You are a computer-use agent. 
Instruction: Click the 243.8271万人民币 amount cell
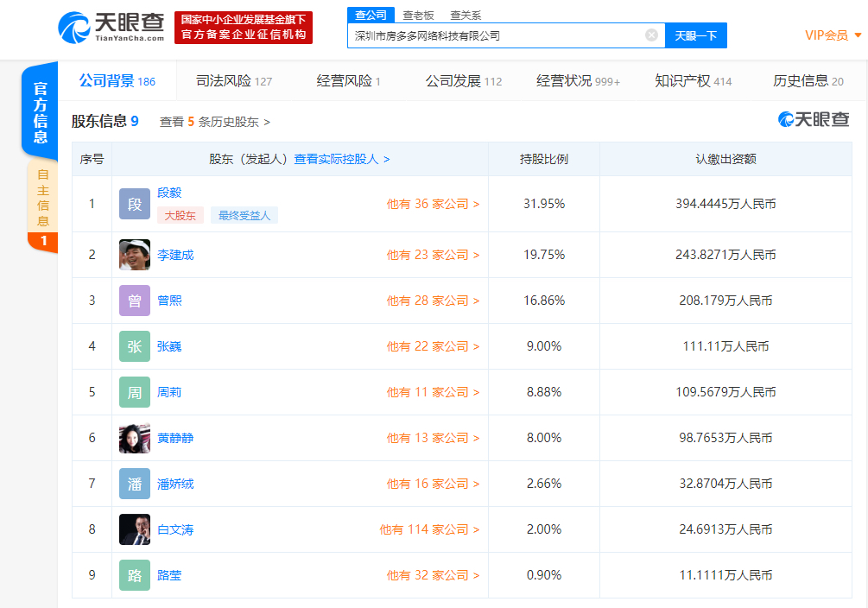coord(725,255)
